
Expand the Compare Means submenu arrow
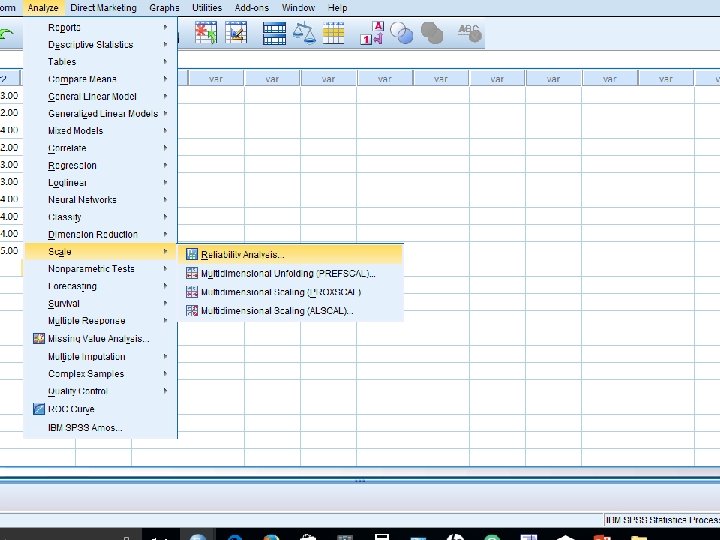[165, 79]
